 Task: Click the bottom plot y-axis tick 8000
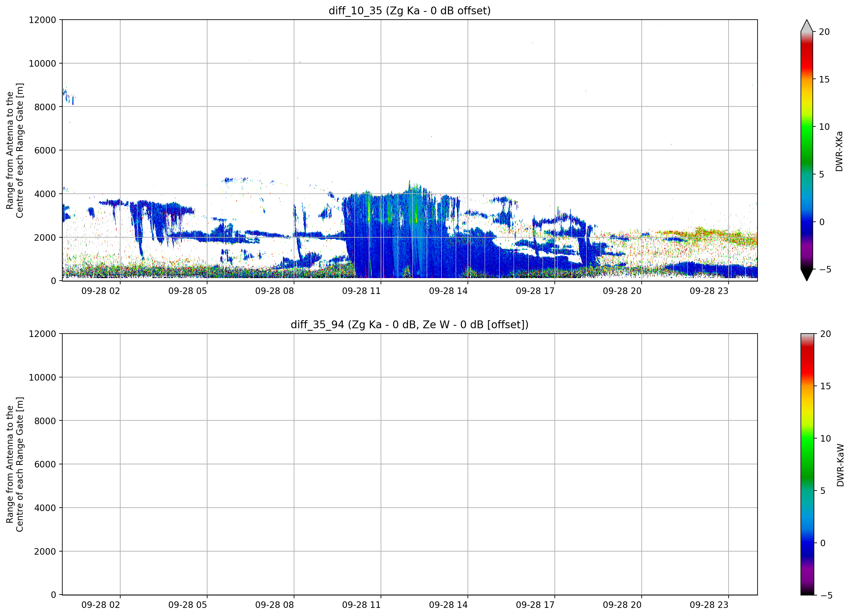pos(45,421)
